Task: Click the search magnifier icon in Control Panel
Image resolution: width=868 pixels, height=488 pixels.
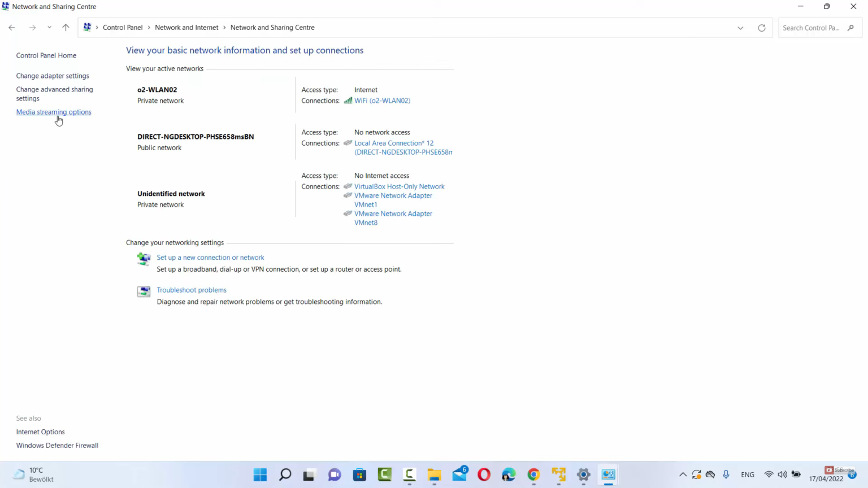Action: click(x=850, y=28)
